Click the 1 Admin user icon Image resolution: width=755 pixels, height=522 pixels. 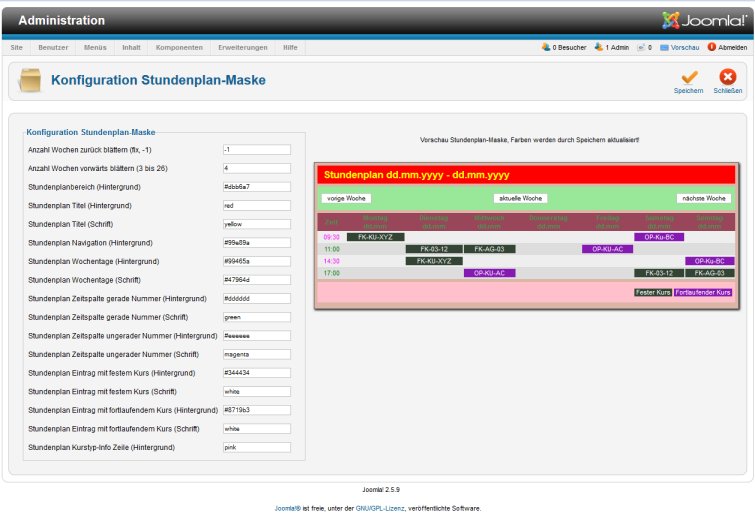pos(598,47)
